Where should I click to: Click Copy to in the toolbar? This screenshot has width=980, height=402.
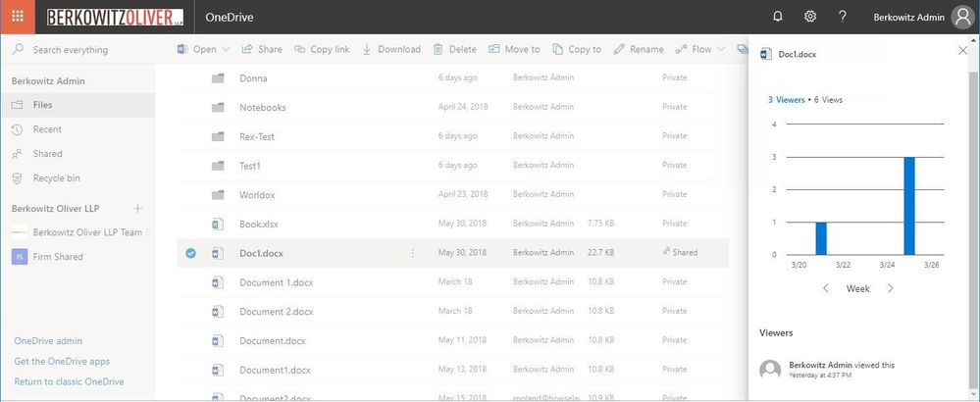point(577,49)
